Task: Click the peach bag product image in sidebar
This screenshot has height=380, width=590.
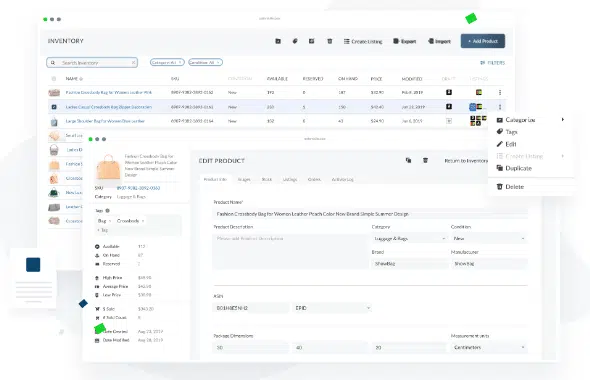Action: [x=108, y=167]
